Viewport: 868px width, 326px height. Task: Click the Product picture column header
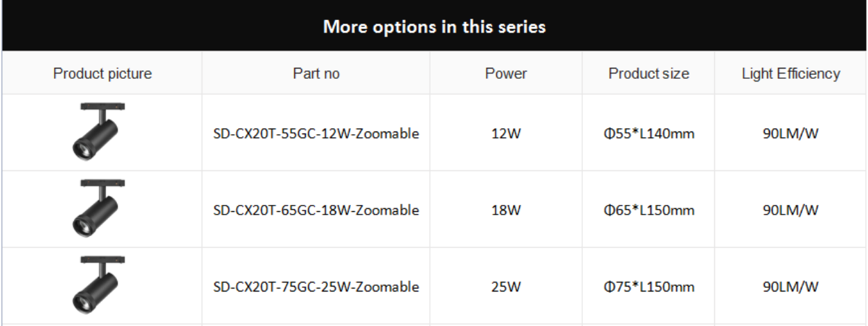[x=102, y=73]
